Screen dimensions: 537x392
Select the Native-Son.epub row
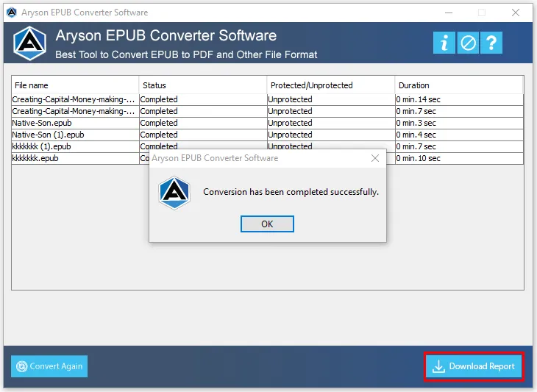(x=267, y=123)
